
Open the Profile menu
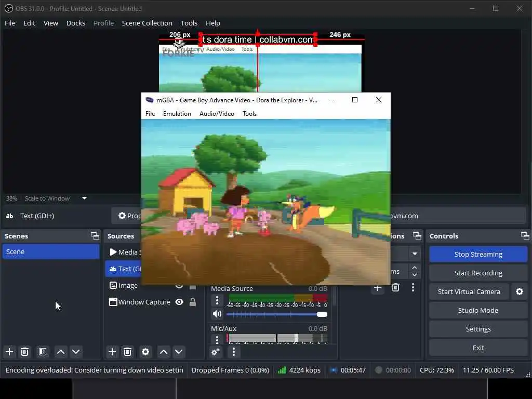(103, 23)
